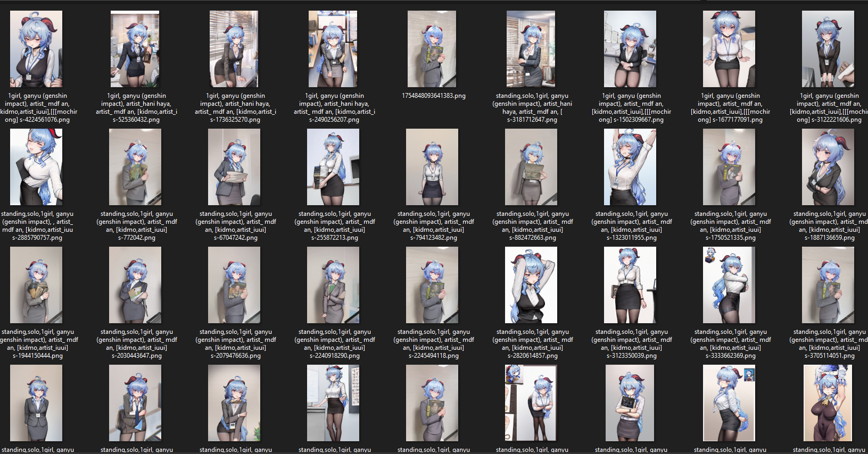Select thumbnail of file s-525360432.png
This screenshot has width=868, height=454.
(x=135, y=49)
